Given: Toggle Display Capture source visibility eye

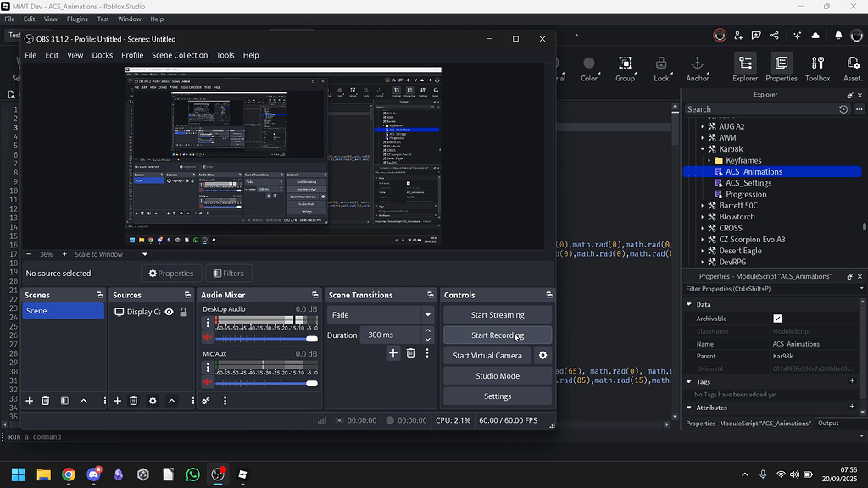Looking at the screenshot, I should 170,312.
